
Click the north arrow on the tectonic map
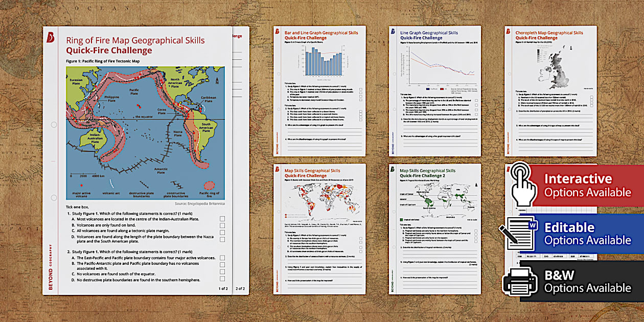coord(217,79)
